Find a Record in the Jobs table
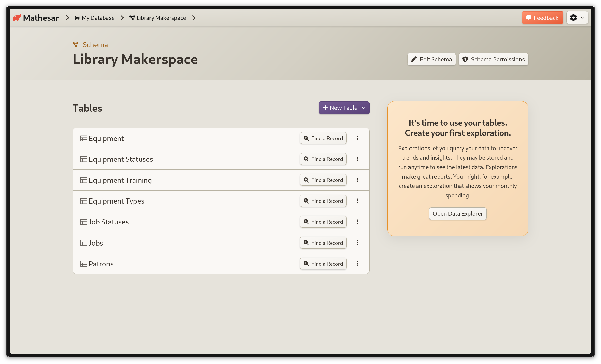601x364 pixels. tap(323, 243)
